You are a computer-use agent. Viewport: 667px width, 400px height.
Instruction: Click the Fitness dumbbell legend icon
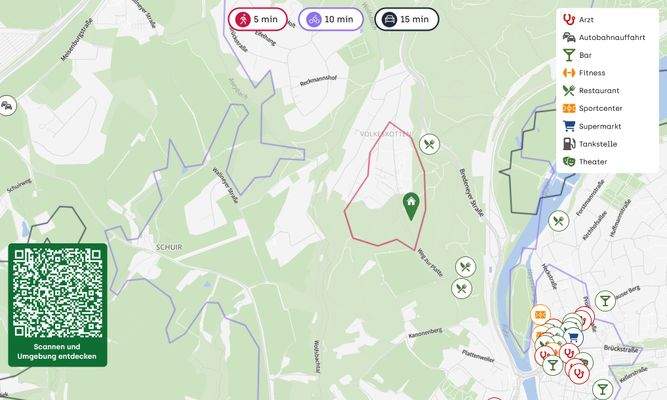coord(569,73)
